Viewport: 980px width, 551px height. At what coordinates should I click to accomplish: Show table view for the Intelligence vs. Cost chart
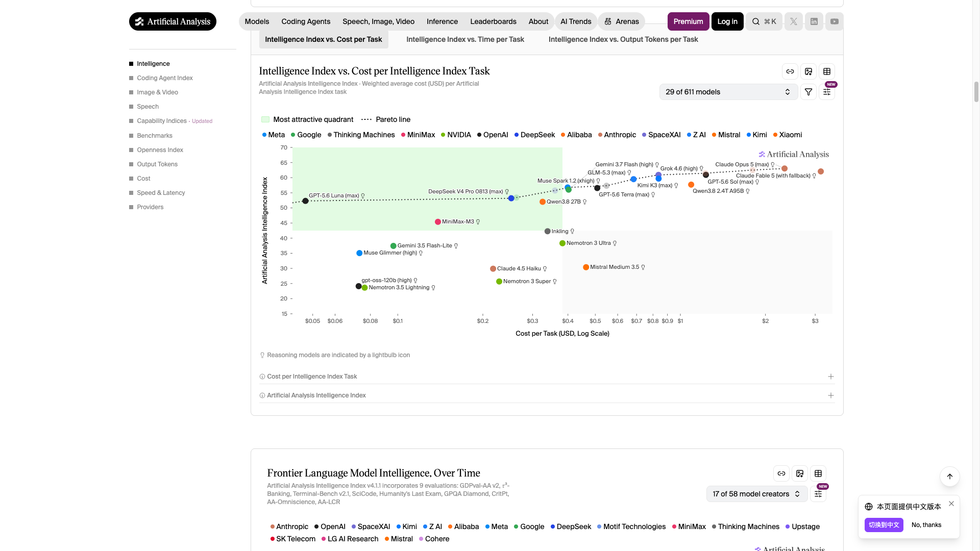pyautogui.click(x=827, y=71)
